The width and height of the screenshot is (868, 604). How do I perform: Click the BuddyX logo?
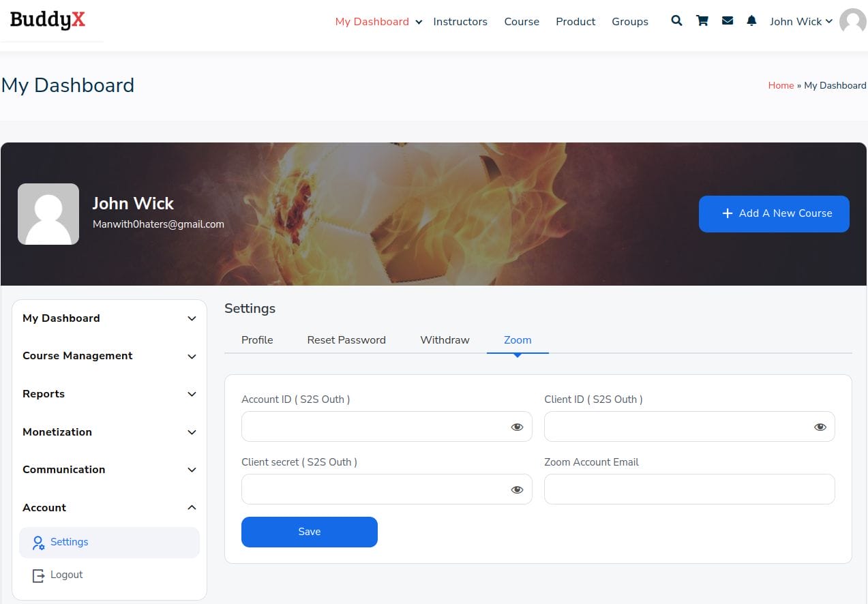point(48,20)
